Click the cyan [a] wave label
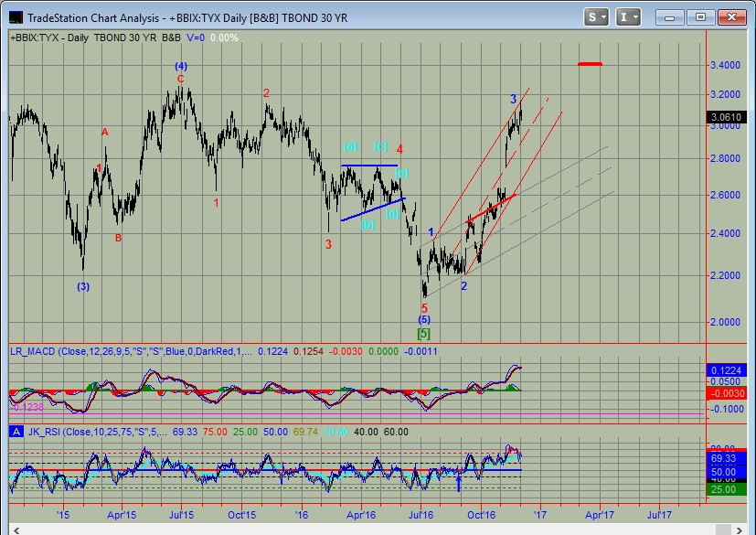756x535 pixels. pos(350,146)
